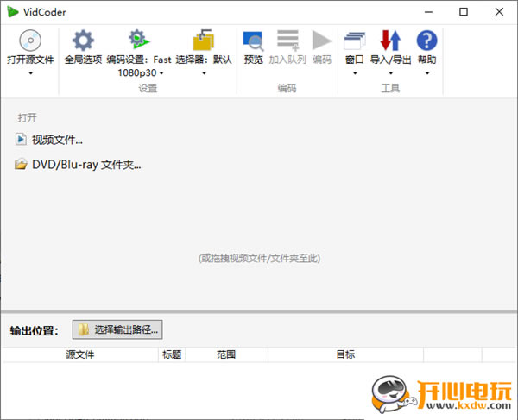Click the 输出位置: label
The height and width of the screenshot is (420, 518).
click(34, 330)
